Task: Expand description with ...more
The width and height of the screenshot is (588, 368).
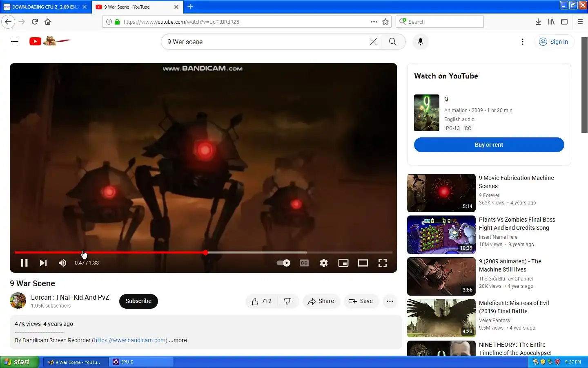Action: 178,340
